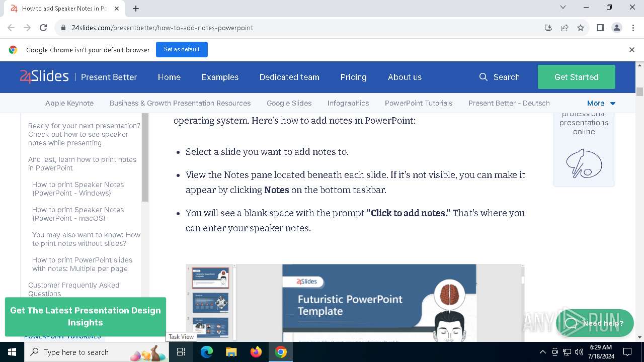Select the Apple Keynote category
The width and height of the screenshot is (644, 362).
(x=69, y=103)
